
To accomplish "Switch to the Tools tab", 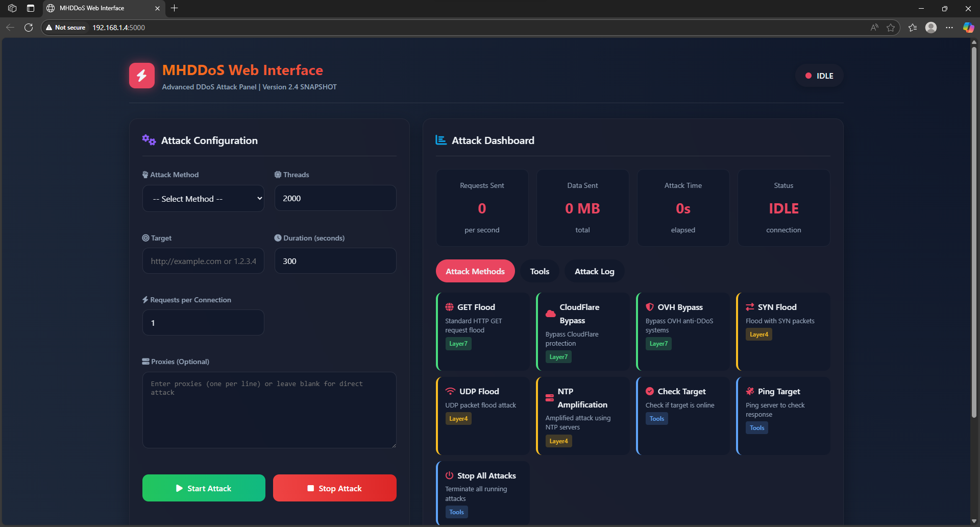I will [x=540, y=271].
